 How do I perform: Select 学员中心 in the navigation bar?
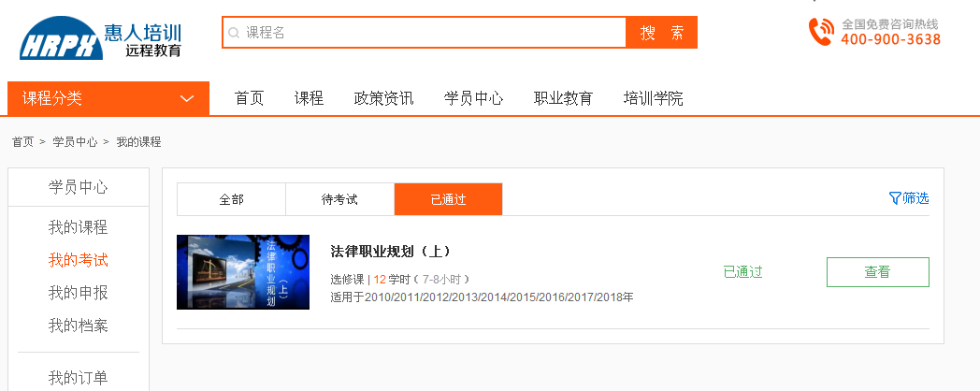tap(473, 98)
